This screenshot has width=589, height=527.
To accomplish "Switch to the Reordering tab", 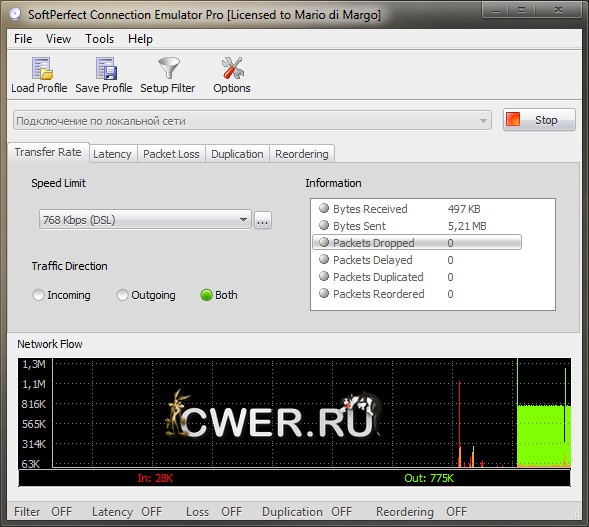I will (302, 154).
